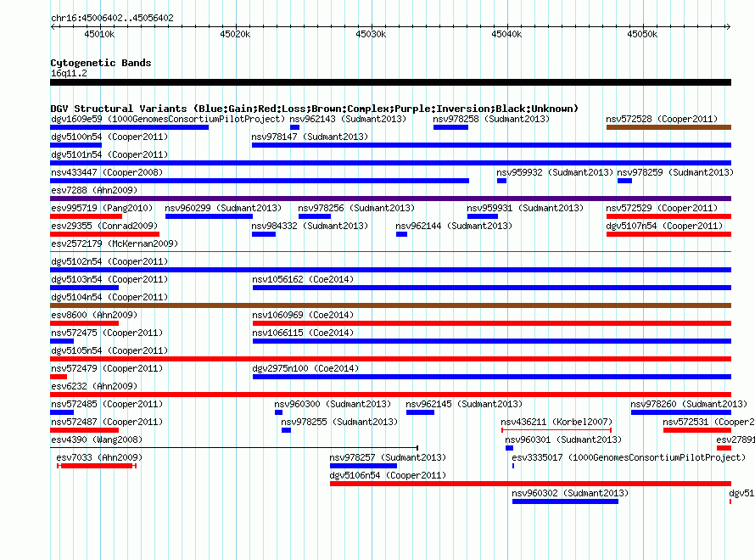Click nsv959932 (Sudmant2013) label
755x560 pixels.
(x=555, y=172)
